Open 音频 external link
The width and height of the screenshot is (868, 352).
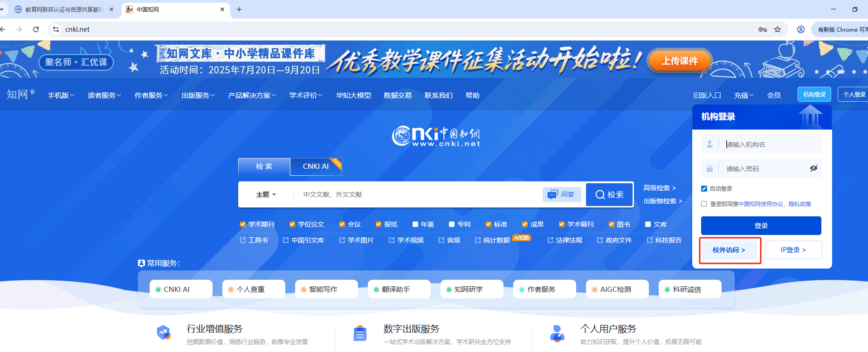pyautogui.click(x=449, y=240)
